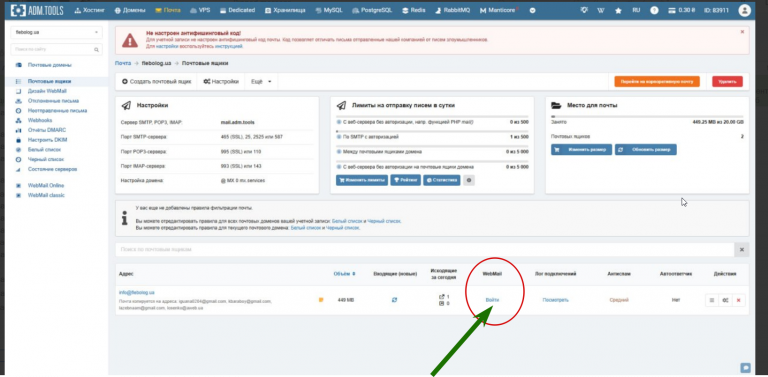This screenshot has height=377, width=768.
Task: Open the info@flebolog.ua mailbox link
Action: tap(136, 292)
